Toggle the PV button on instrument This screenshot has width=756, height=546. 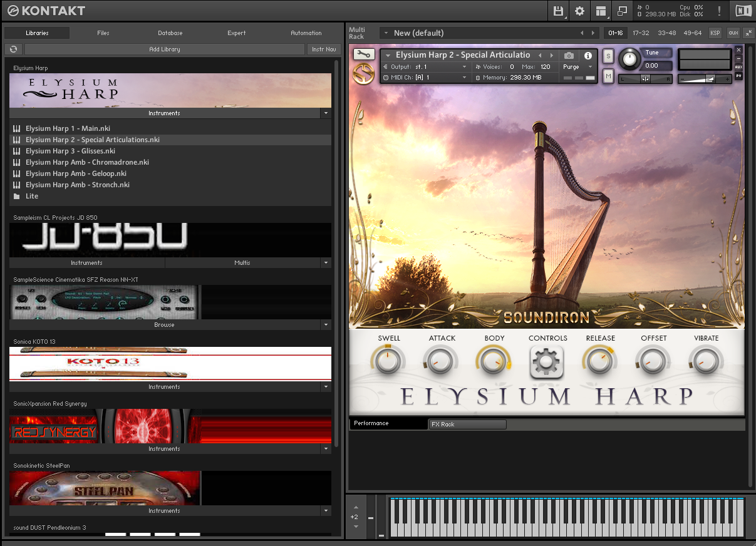coord(738,76)
